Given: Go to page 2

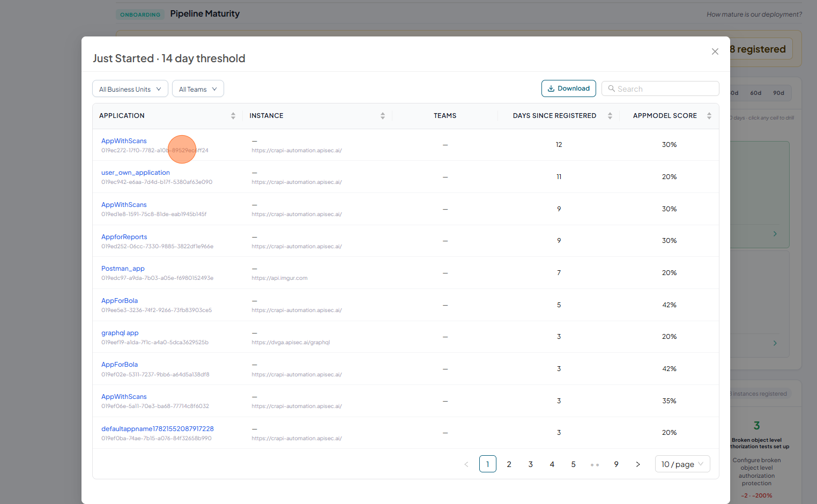Looking at the screenshot, I should pyautogui.click(x=509, y=464).
